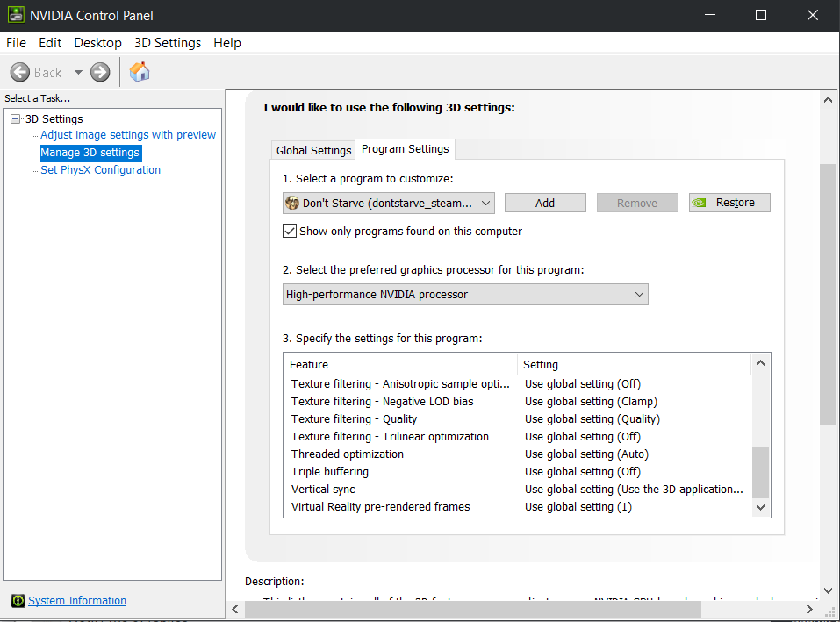The image size is (840, 622).
Task: Open the Desktop menu
Action: click(97, 43)
